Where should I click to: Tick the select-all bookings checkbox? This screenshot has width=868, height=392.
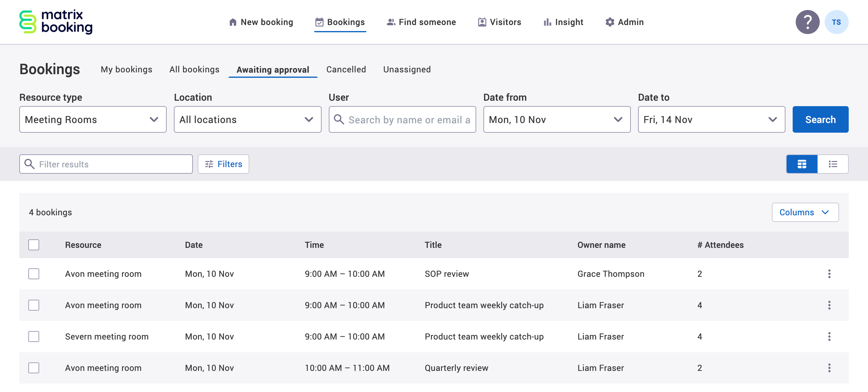pyautogui.click(x=34, y=245)
